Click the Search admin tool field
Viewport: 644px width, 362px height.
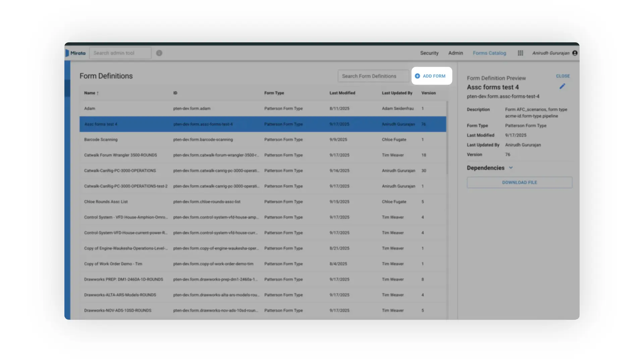(x=120, y=53)
